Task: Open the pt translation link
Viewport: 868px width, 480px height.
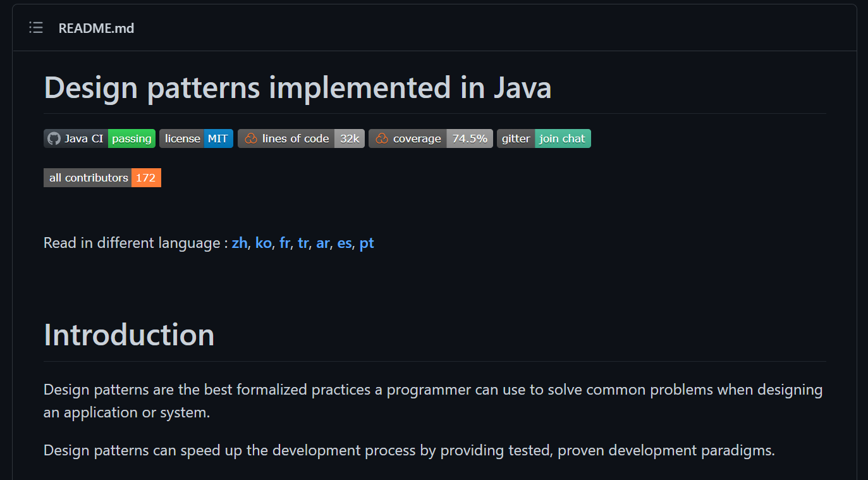Action: pos(367,243)
